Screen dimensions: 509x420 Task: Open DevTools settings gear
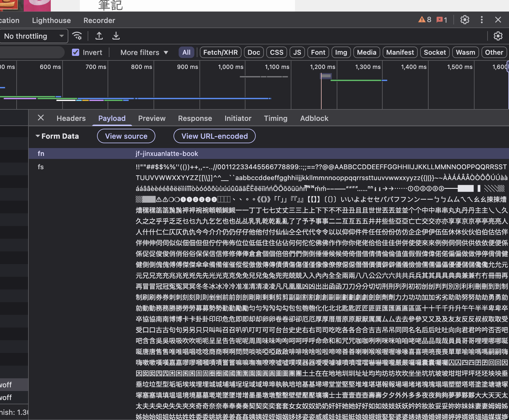coord(465,20)
